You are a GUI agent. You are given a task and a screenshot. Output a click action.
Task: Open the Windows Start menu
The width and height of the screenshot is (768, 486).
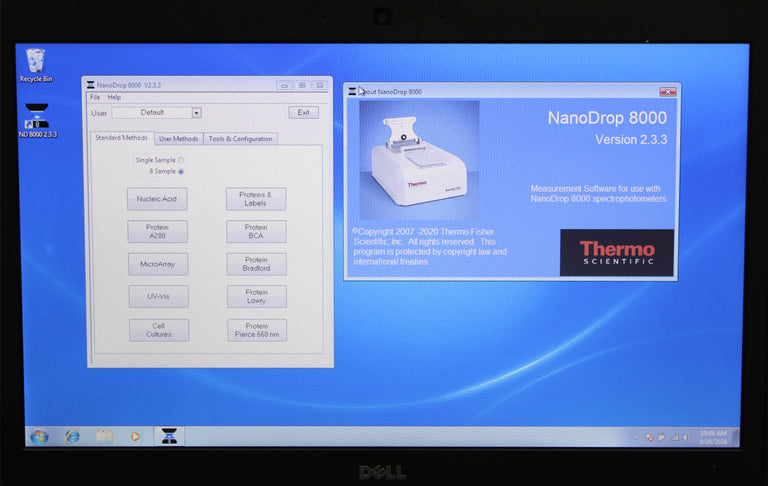(x=39, y=436)
